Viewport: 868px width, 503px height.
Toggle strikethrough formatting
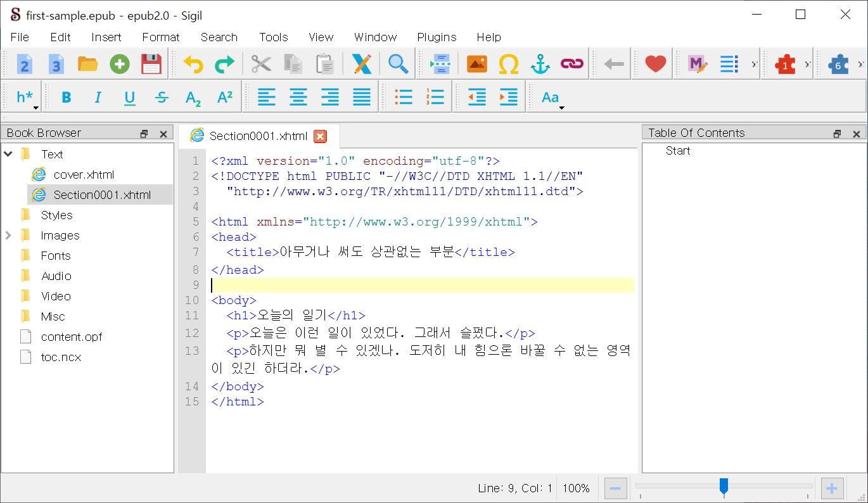click(x=162, y=97)
